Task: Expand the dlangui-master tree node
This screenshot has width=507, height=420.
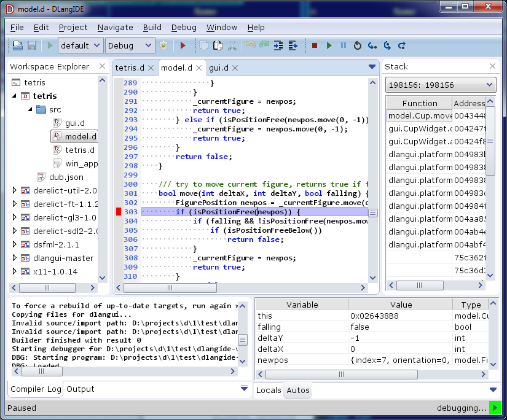Action: [x=15, y=259]
